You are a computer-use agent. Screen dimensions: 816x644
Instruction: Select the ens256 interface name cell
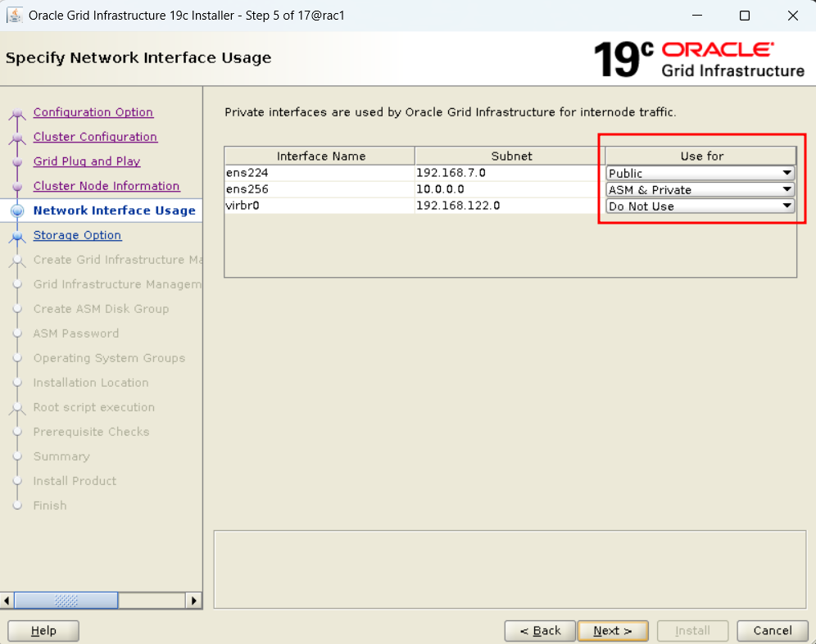320,189
